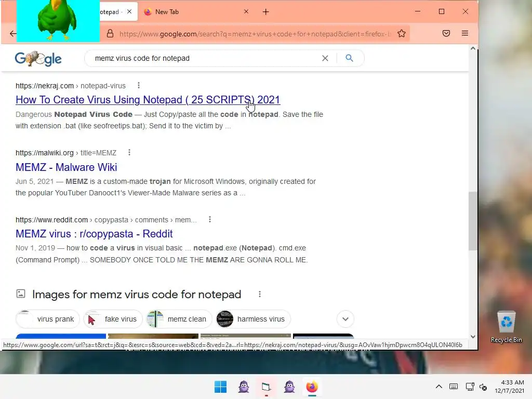532x399 pixels.
Task: Open a new tab with the plus button
Action: [265, 12]
